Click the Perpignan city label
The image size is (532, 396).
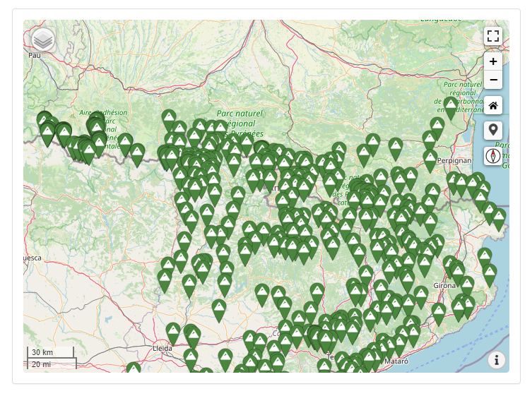[454, 160]
